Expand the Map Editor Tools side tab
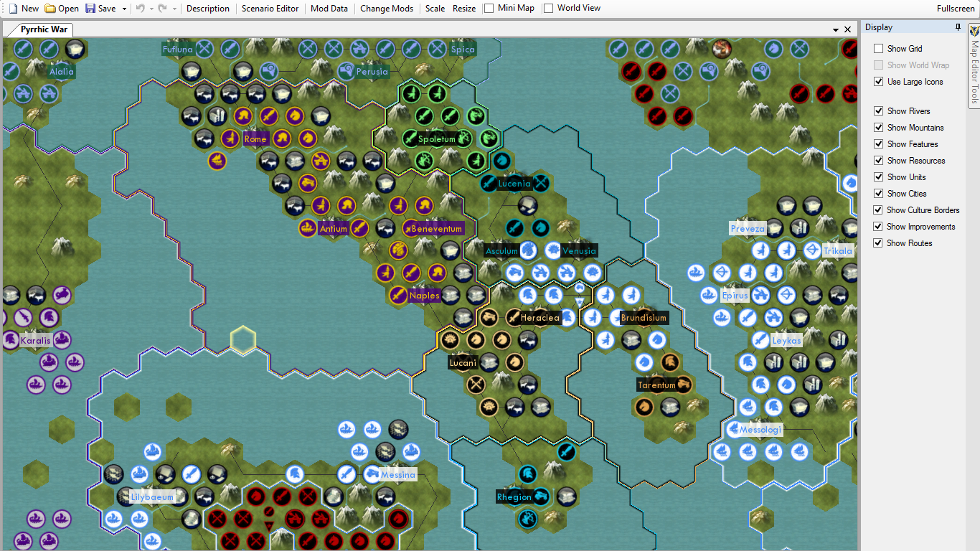This screenshot has width=980, height=551. pyautogui.click(x=974, y=65)
